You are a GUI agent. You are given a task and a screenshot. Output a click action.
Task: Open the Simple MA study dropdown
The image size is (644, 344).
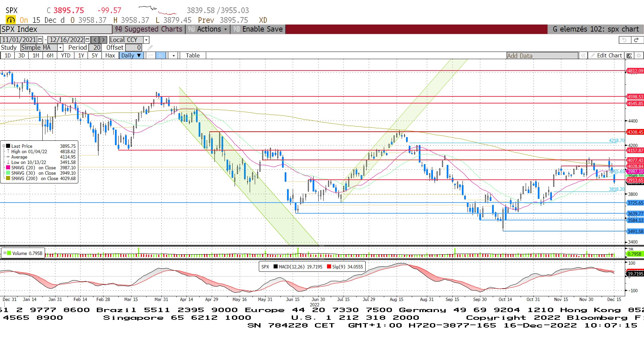[61, 48]
